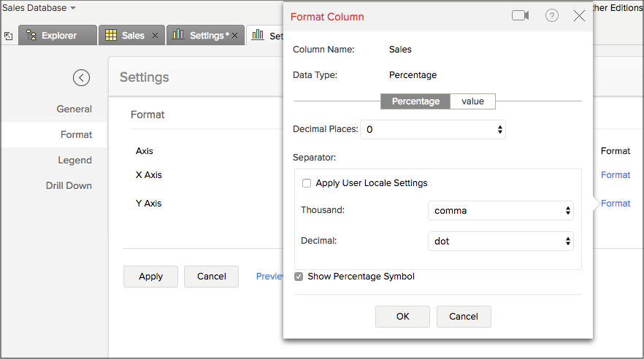Click the video camera tutorial icon
The image size is (644, 359).
520,16
